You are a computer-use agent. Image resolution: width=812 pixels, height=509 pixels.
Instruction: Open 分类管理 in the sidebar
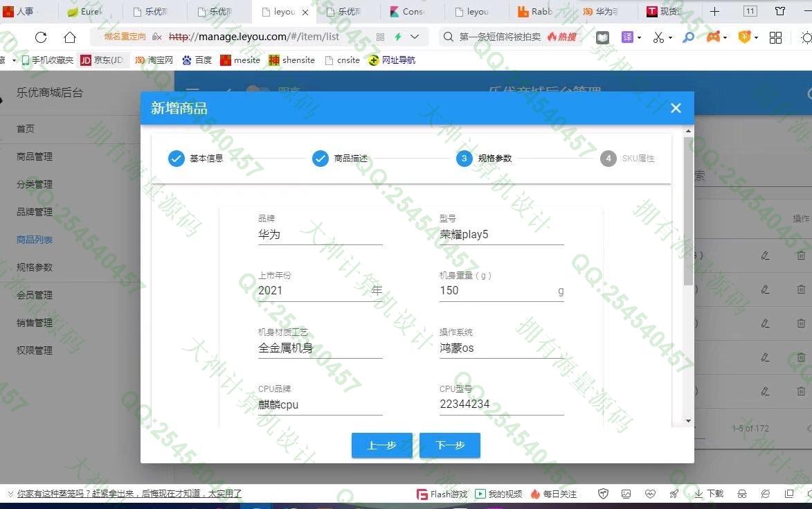(x=34, y=184)
